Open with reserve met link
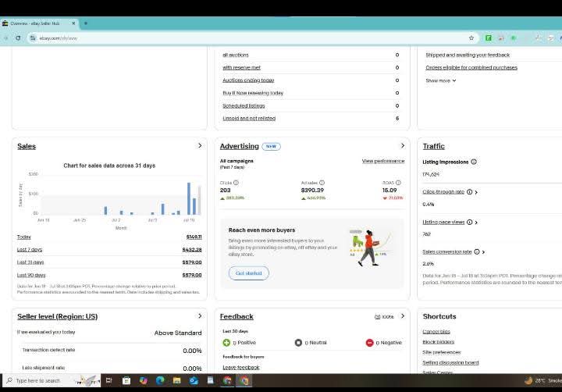The width and height of the screenshot is (562, 392). click(x=241, y=67)
